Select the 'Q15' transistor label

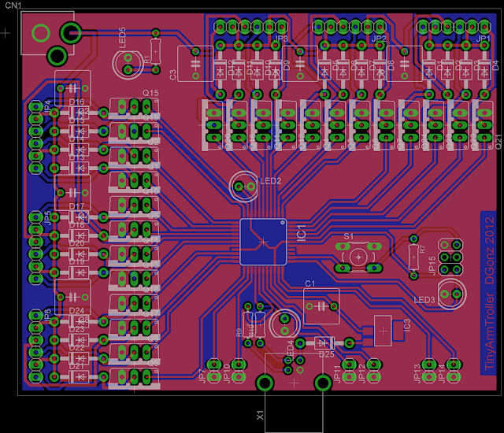pyautogui.click(x=150, y=93)
